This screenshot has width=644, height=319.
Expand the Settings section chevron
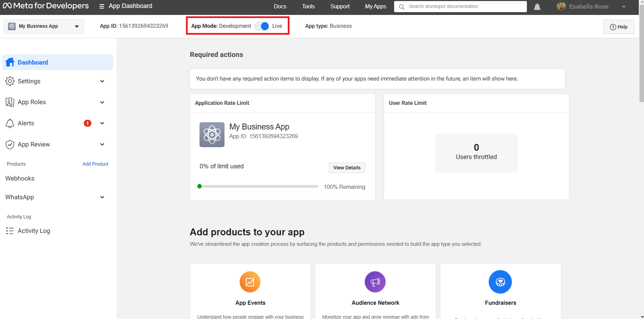point(102,81)
